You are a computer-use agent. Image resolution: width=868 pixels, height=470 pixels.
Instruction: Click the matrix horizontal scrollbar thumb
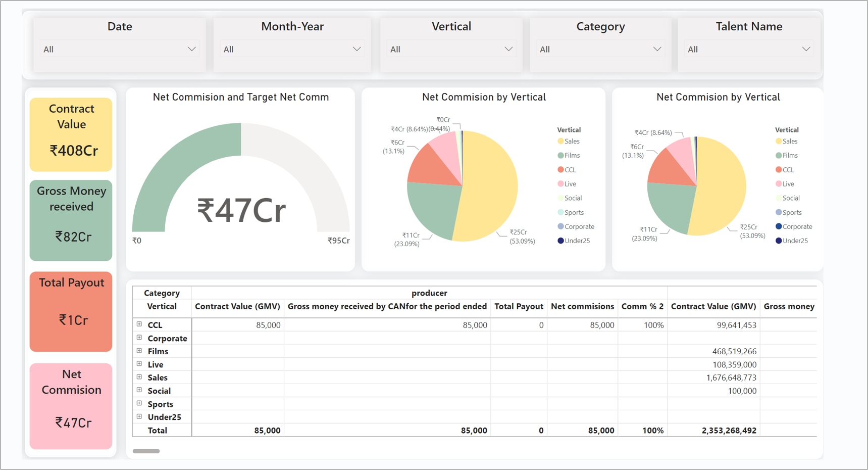[146, 451]
